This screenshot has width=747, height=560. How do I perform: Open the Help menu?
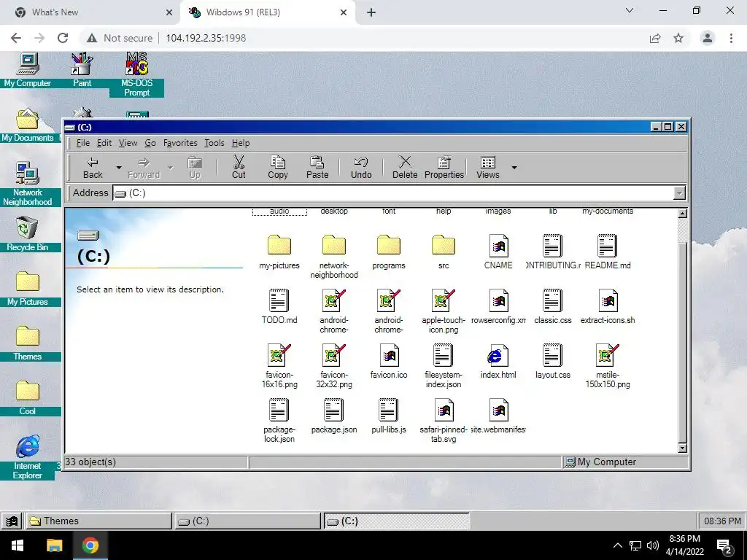(x=241, y=143)
